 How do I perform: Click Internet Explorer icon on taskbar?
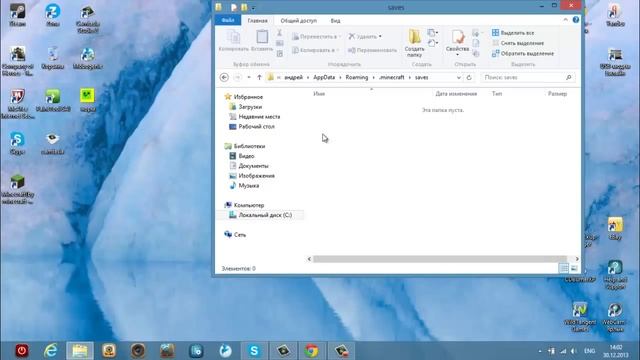(50, 351)
